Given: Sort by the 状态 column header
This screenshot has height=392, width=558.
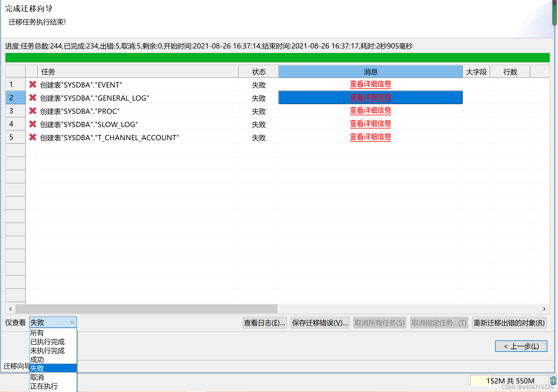Looking at the screenshot, I should pyautogui.click(x=258, y=72).
